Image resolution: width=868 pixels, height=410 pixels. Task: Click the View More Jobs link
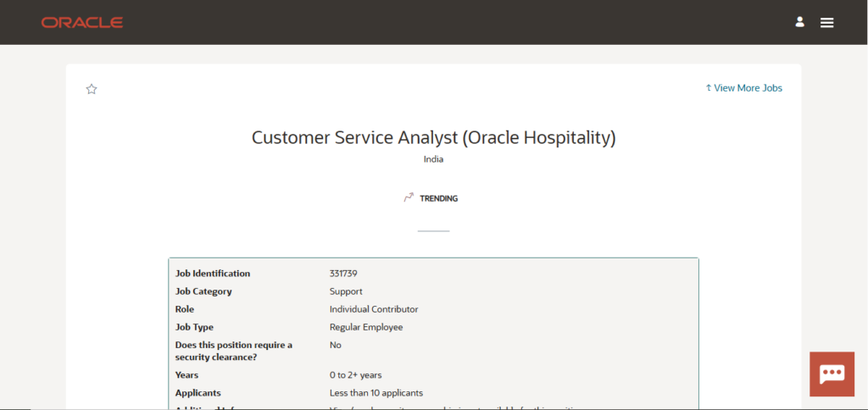coord(743,88)
